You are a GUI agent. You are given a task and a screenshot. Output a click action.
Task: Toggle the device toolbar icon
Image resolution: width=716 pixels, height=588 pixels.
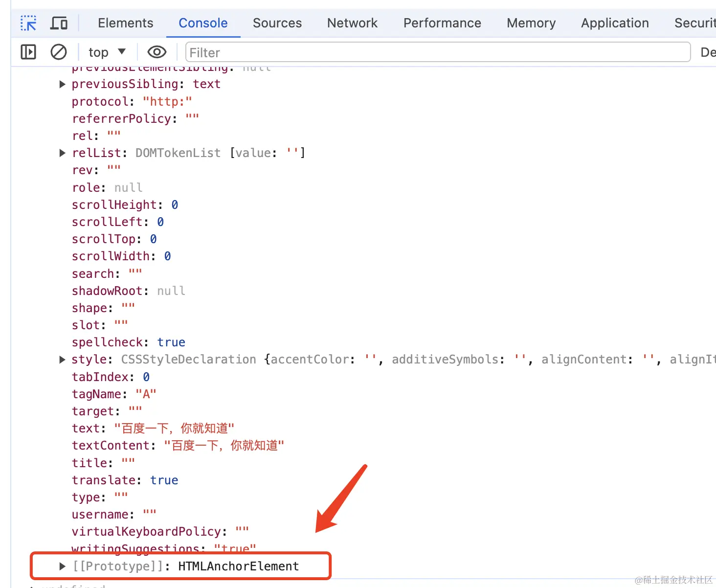tap(59, 23)
